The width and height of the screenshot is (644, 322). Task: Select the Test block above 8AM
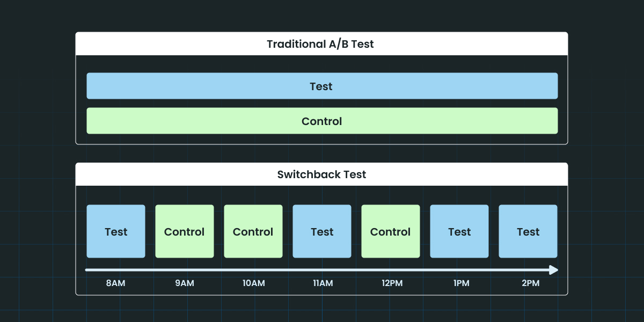pos(116,231)
